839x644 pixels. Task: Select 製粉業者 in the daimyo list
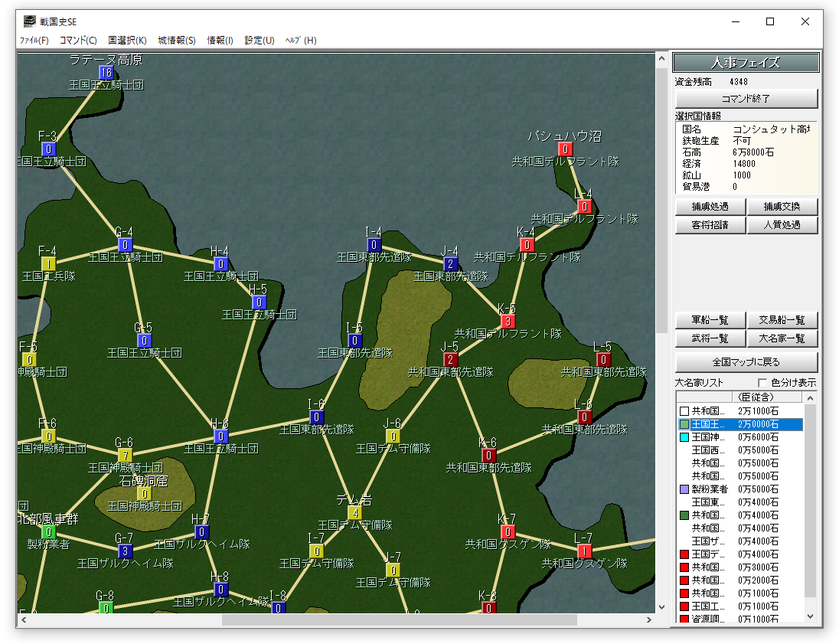[709, 489]
